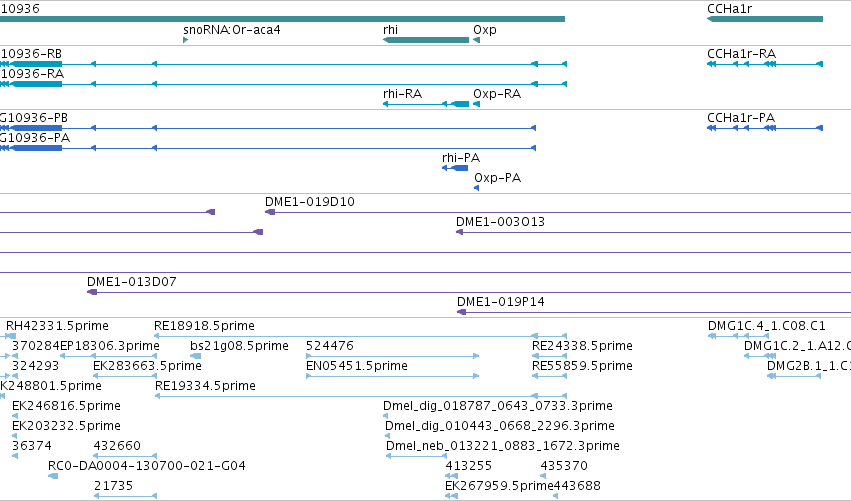Select the CCHa1r-PA protein label
The height and width of the screenshot is (501, 851).
click(741, 118)
